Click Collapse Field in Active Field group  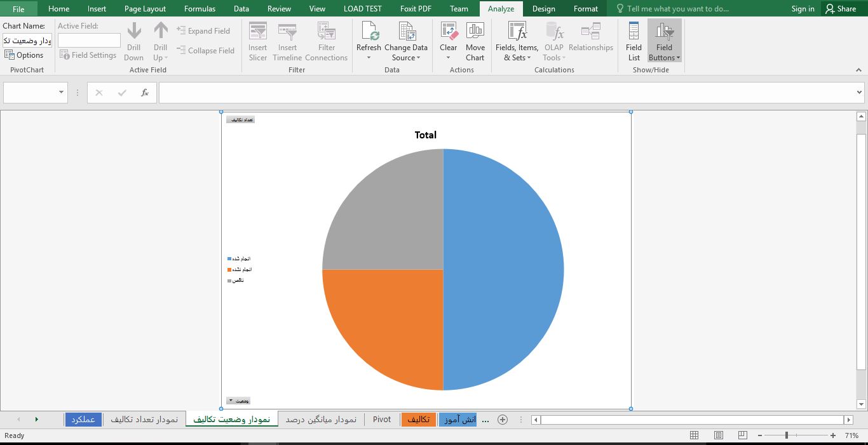(x=205, y=50)
